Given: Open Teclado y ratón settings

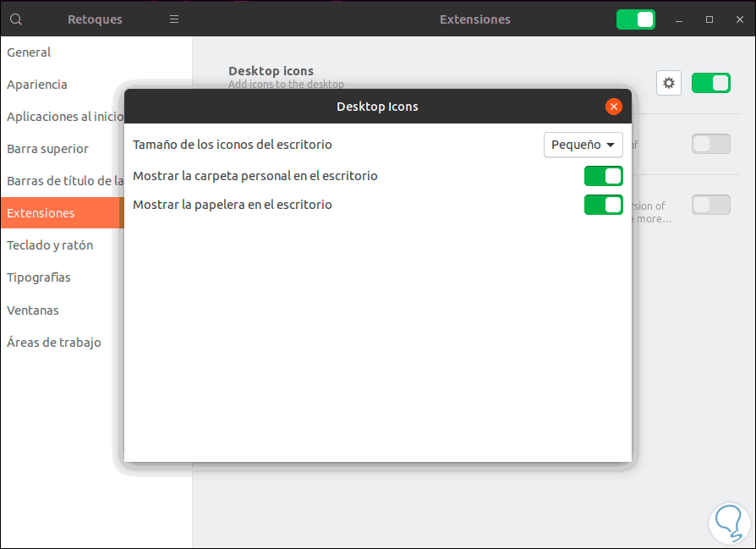Looking at the screenshot, I should click(x=50, y=245).
